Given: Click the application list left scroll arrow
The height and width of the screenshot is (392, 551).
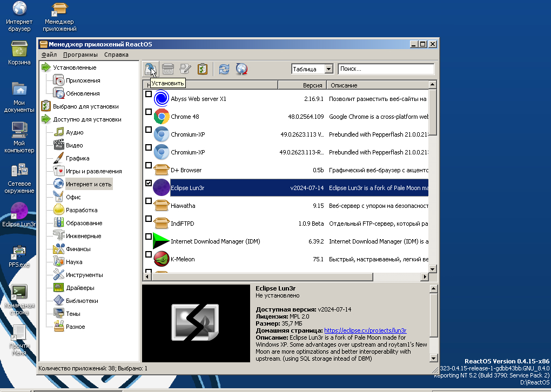Looking at the screenshot, I should tap(147, 277).
